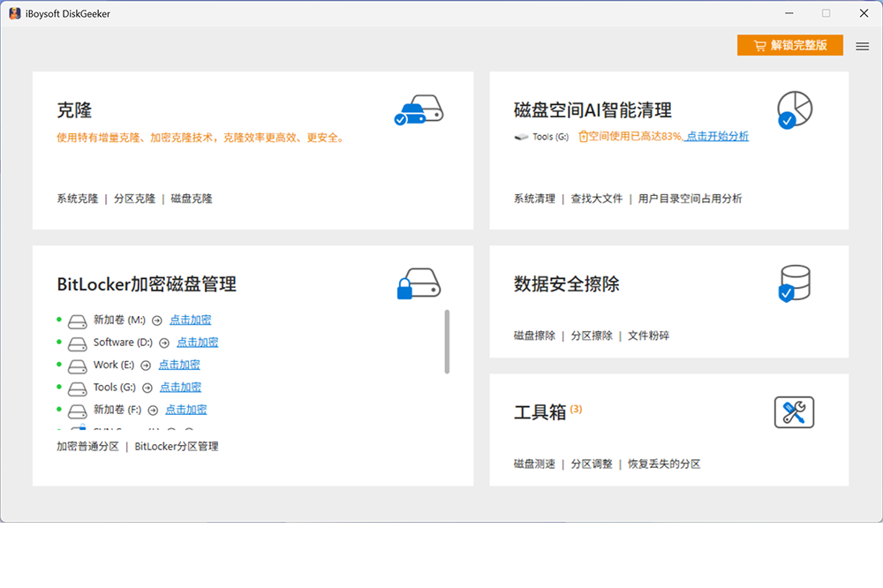Click the BitLocker drive list scrollbar
The height and width of the screenshot is (588, 883).
click(x=447, y=342)
